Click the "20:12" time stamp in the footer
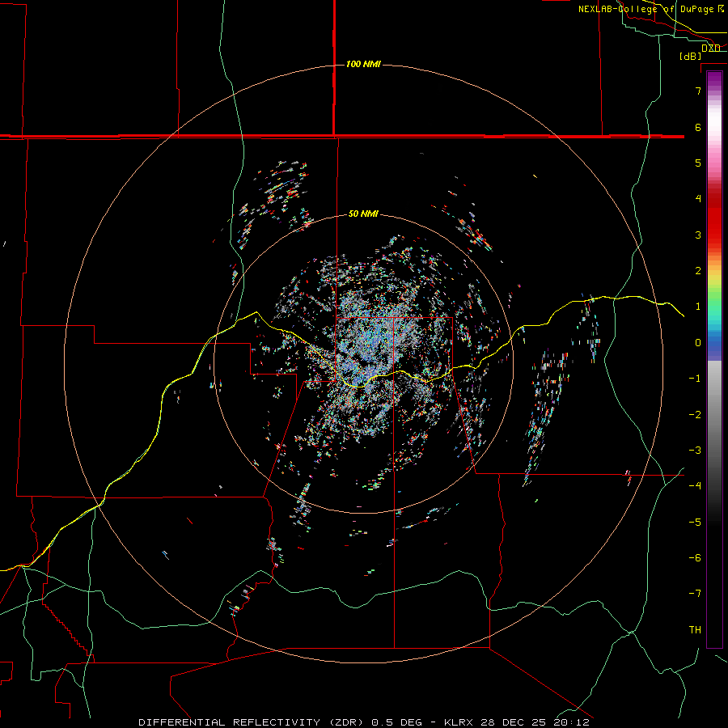This screenshot has height=728, width=728. pyautogui.click(x=572, y=722)
